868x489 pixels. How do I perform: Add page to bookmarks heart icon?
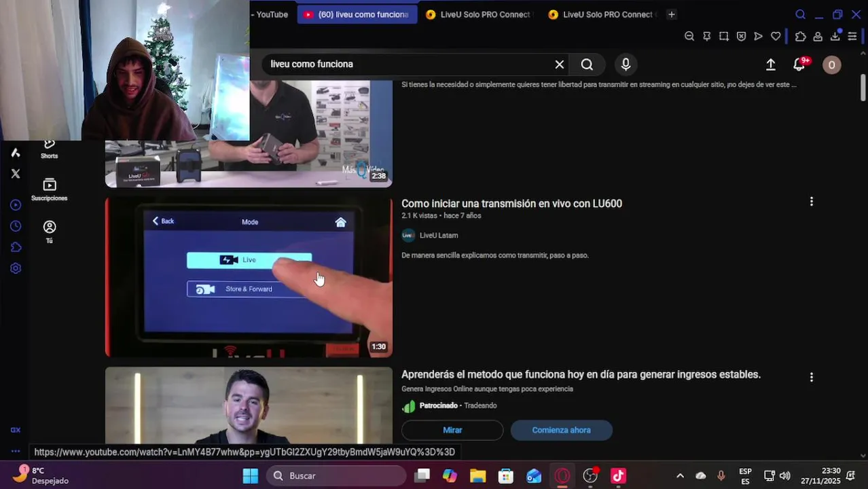point(776,37)
